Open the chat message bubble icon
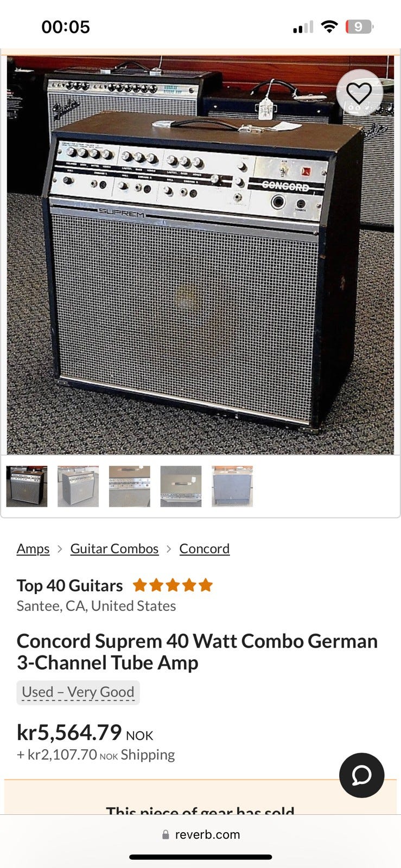The width and height of the screenshot is (401, 868). [x=361, y=775]
